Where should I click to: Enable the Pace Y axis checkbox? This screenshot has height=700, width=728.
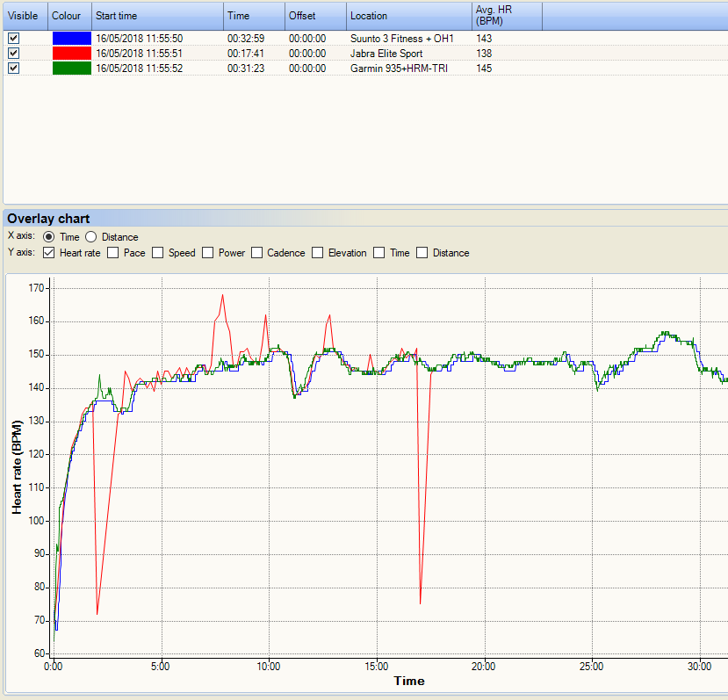112,253
